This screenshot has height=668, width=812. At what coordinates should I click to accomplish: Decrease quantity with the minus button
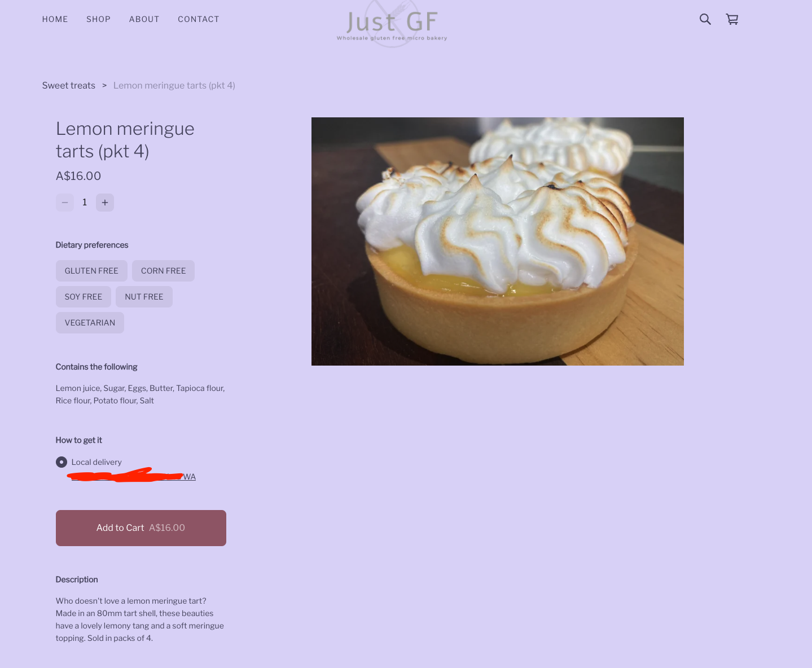click(x=65, y=203)
